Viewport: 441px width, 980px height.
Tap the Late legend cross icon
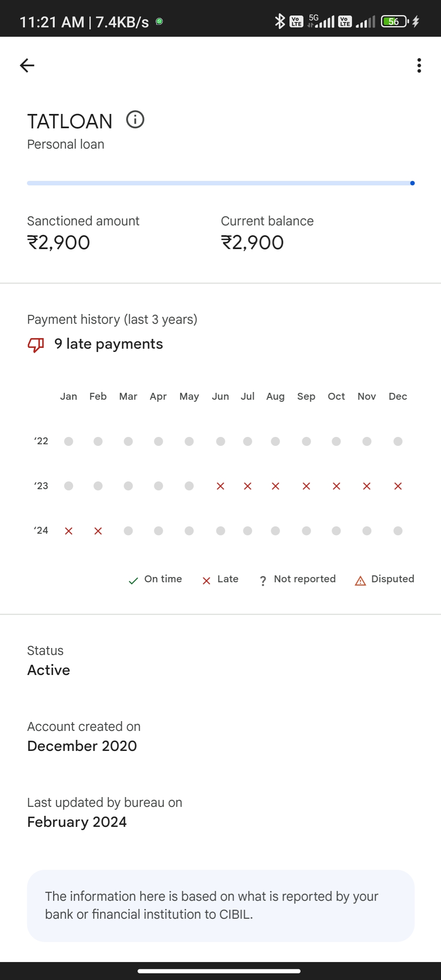point(207,581)
